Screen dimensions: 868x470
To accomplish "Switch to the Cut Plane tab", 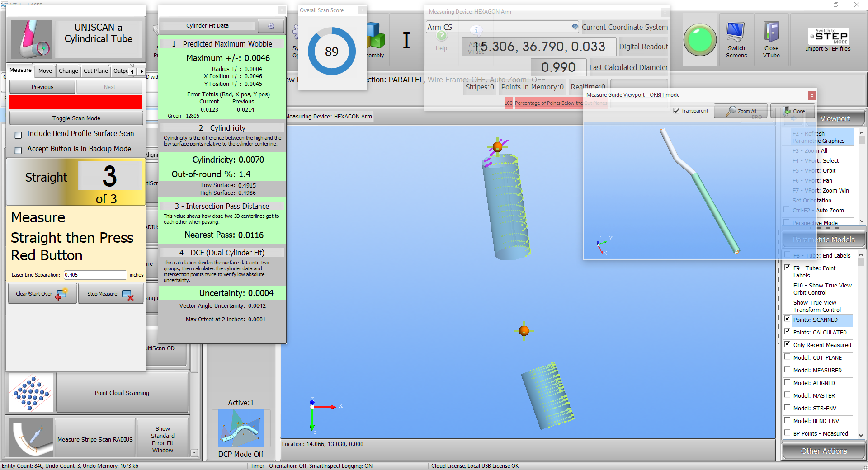I will [x=95, y=71].
